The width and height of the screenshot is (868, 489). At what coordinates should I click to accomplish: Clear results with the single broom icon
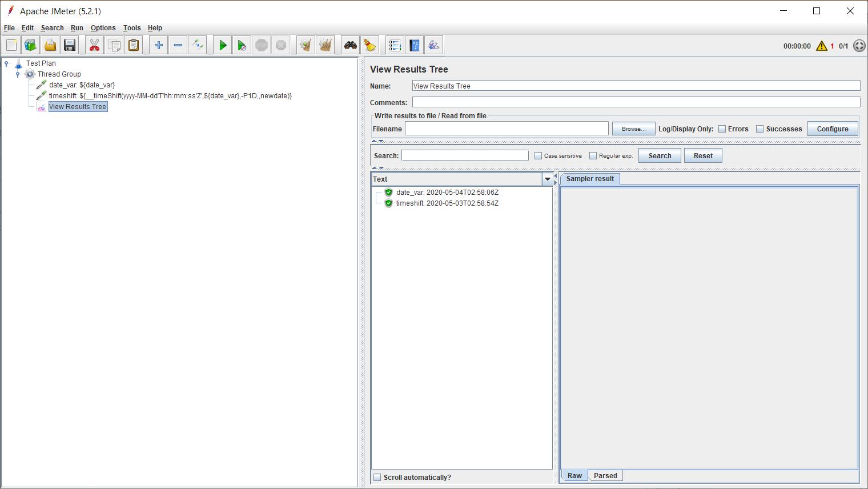click(x=306, y=45)
